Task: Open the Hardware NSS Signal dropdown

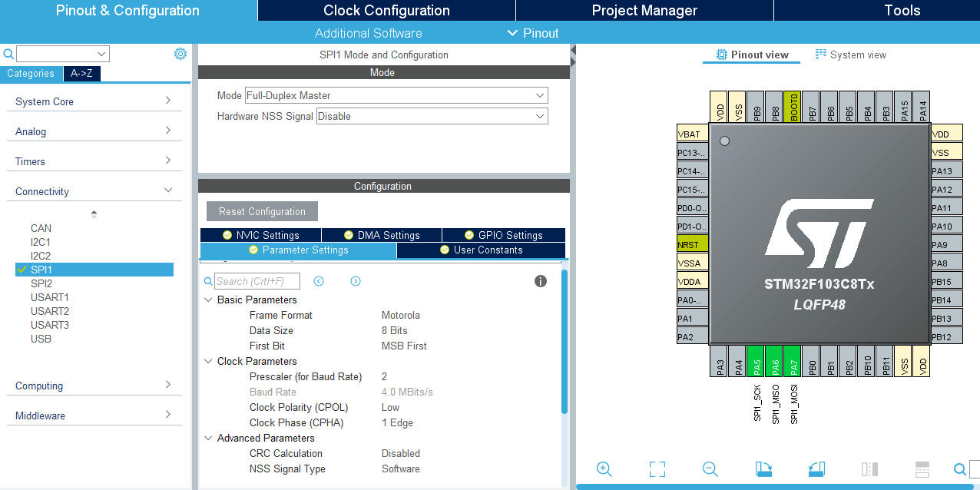Action: point(432,116)
